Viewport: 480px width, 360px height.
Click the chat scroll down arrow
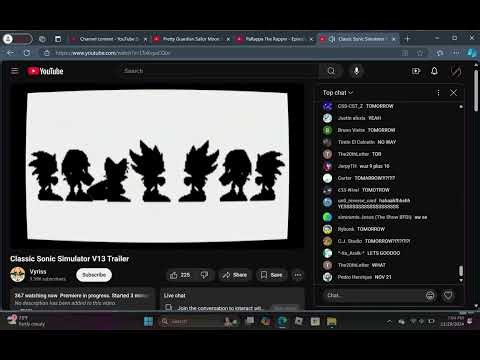461,281
